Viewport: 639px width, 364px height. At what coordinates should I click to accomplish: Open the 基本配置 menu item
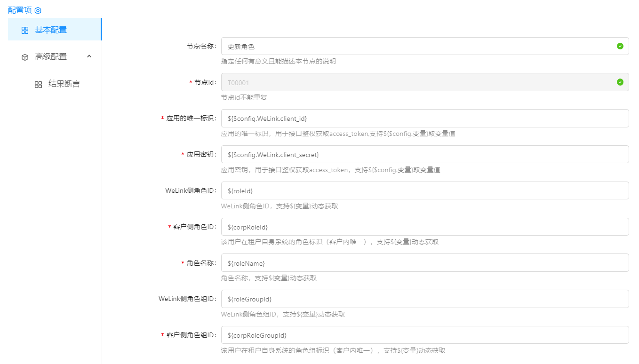pyautogui.click(x=51, y=30)
